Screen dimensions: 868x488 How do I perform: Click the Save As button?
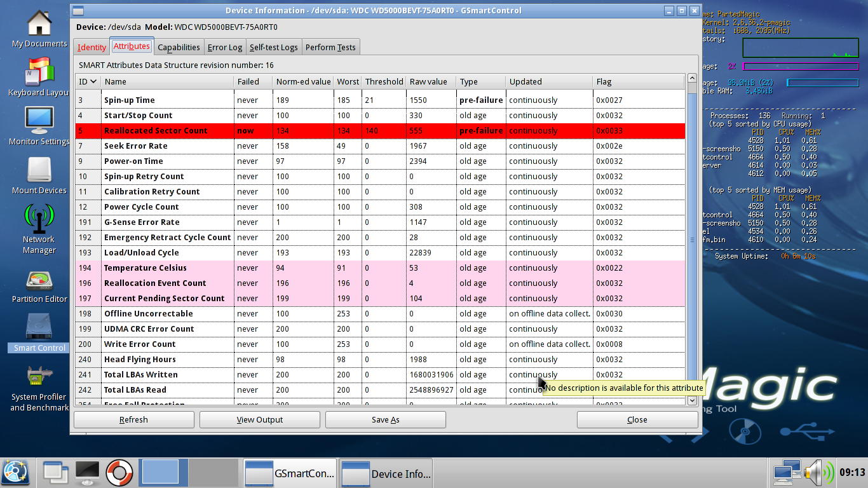[385, 419]
